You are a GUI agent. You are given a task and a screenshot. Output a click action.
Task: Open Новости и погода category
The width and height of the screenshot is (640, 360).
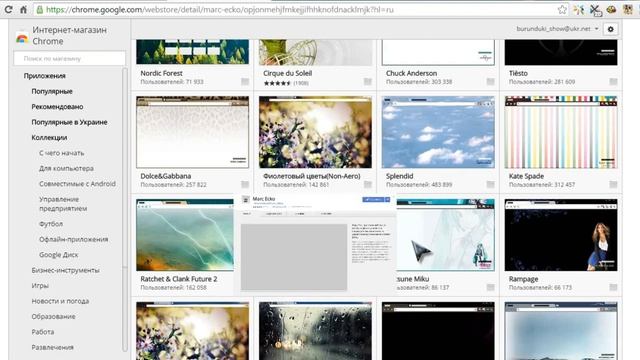click(x=60, y=301)
